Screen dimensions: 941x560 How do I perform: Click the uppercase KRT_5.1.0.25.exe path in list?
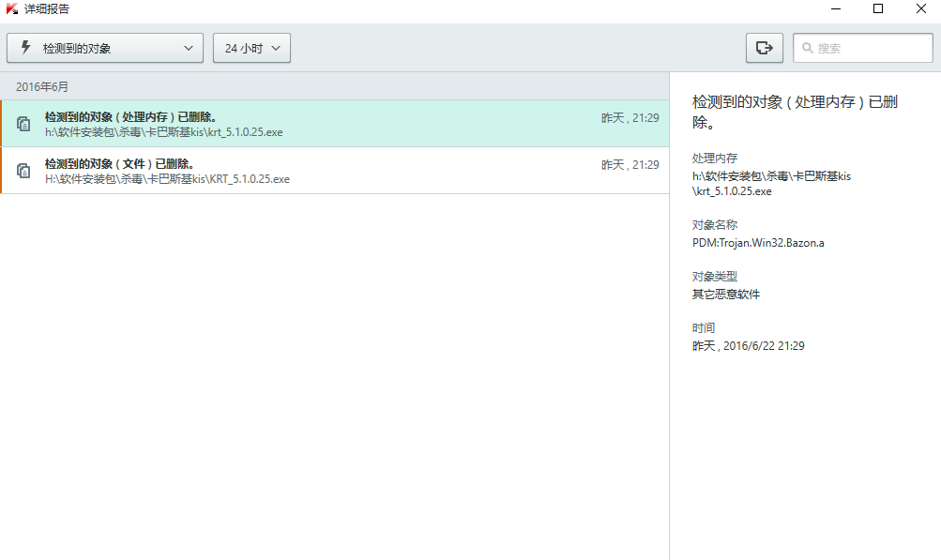(x=167, y=179)
